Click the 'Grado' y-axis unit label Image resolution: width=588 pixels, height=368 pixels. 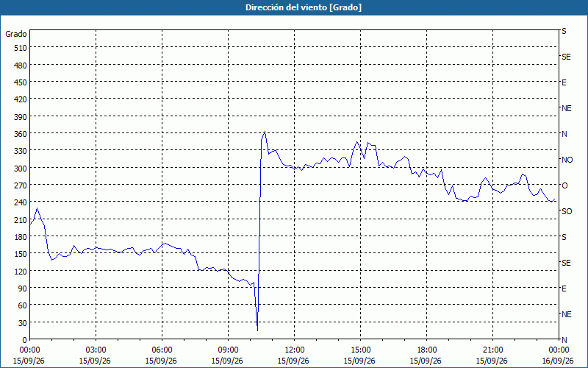coord(16,34)
